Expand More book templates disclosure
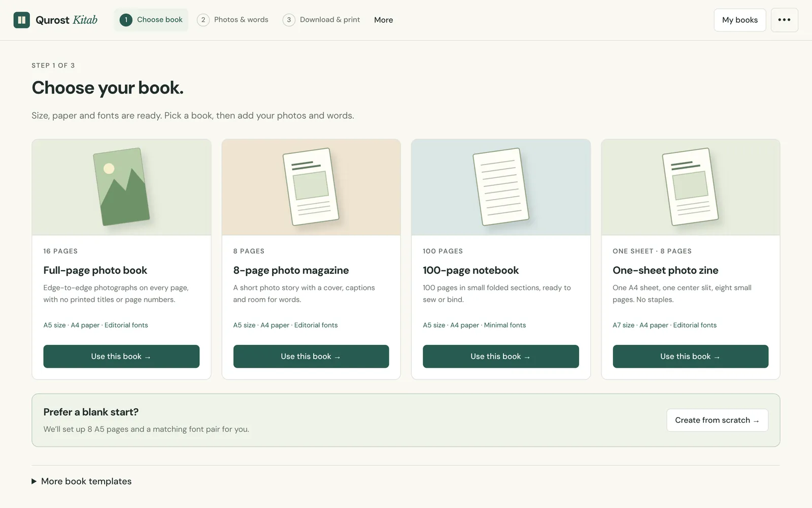This screenshot has width=812, height=508. pos(82,481)
